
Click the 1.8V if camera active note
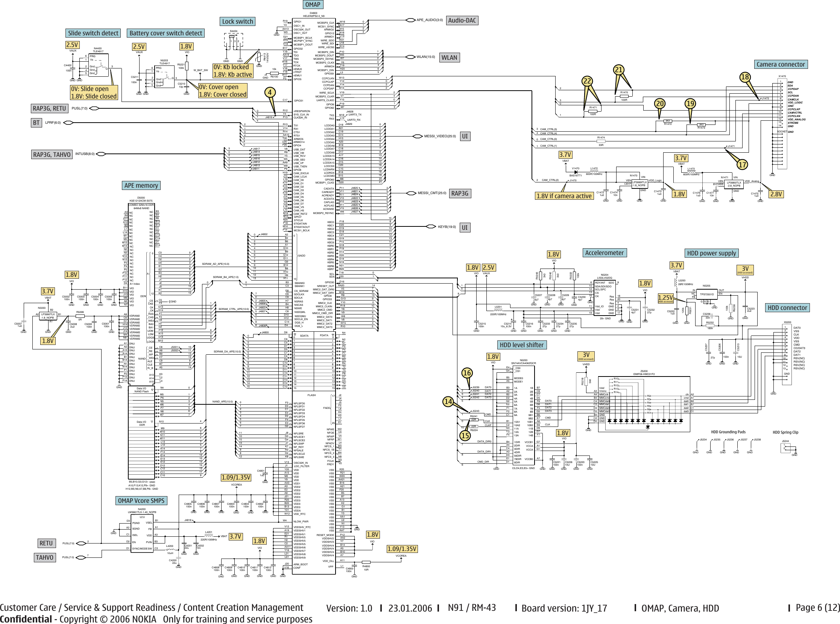click(564, 196)
